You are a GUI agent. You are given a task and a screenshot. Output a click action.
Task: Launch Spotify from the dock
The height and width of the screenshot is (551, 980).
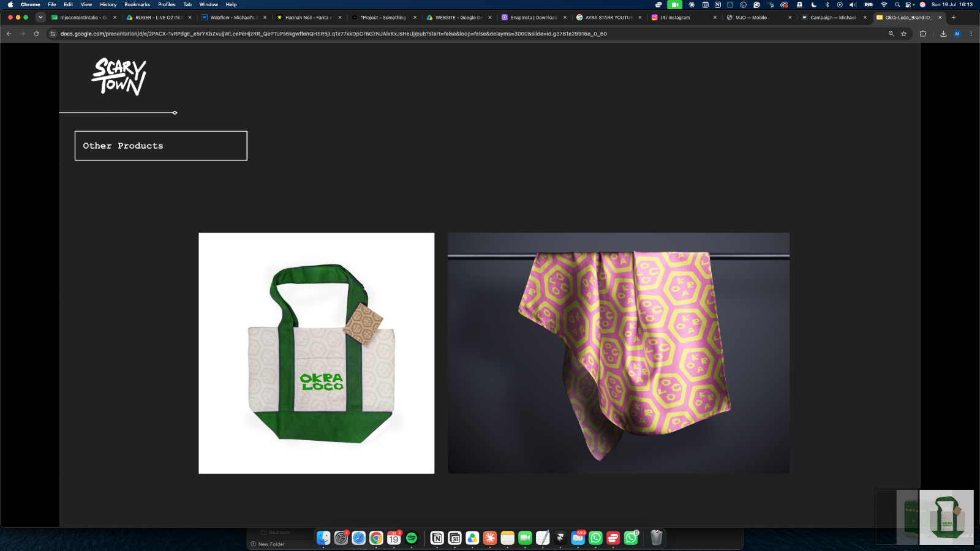click(412, 538)
